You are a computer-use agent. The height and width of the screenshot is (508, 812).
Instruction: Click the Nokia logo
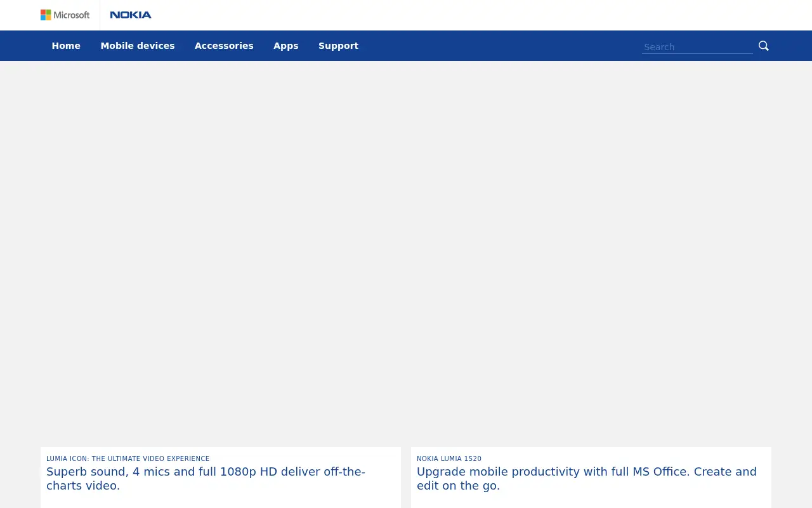(x=131, y=15)
